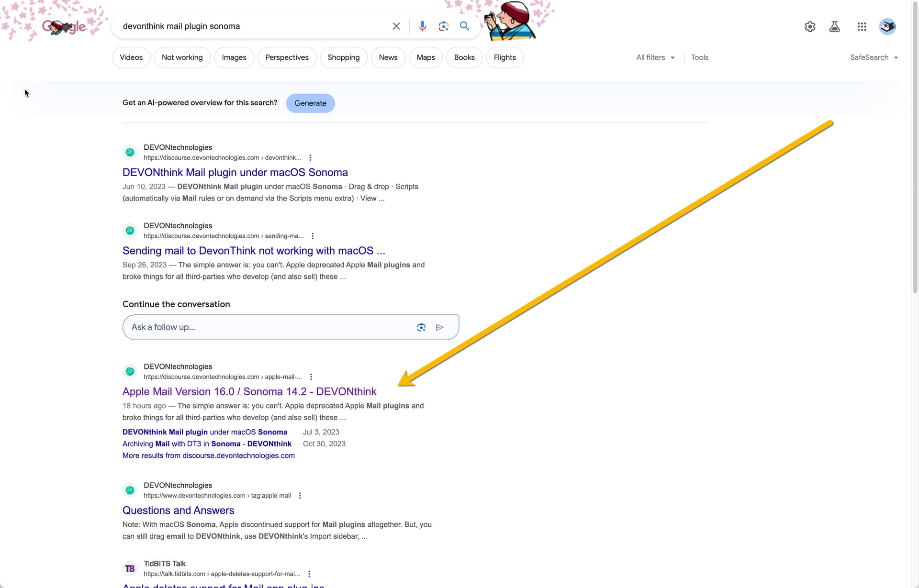Click the talk.tidbits.com URL breadcrumb
Screen dimensions: 919x588
point(222,574)
